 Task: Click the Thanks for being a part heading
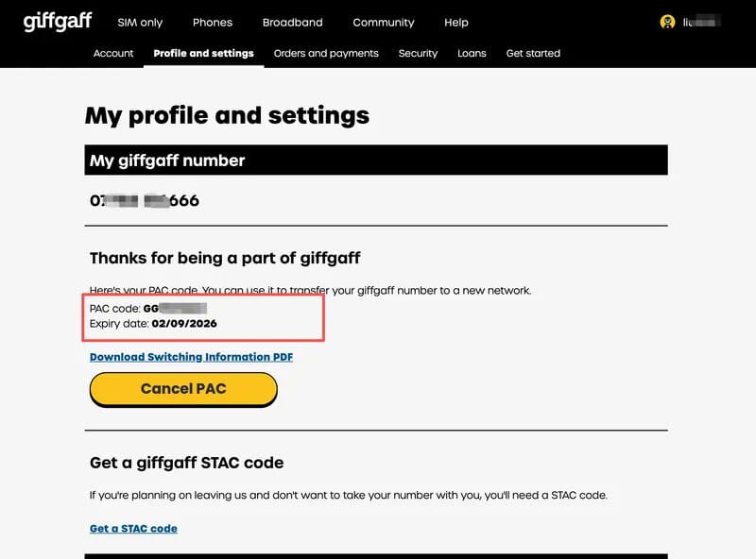225,259
